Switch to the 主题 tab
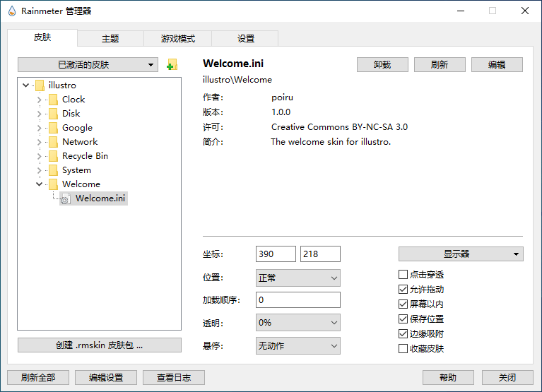The height and width of the screenshot is (392, 542). tap(110, 39)
